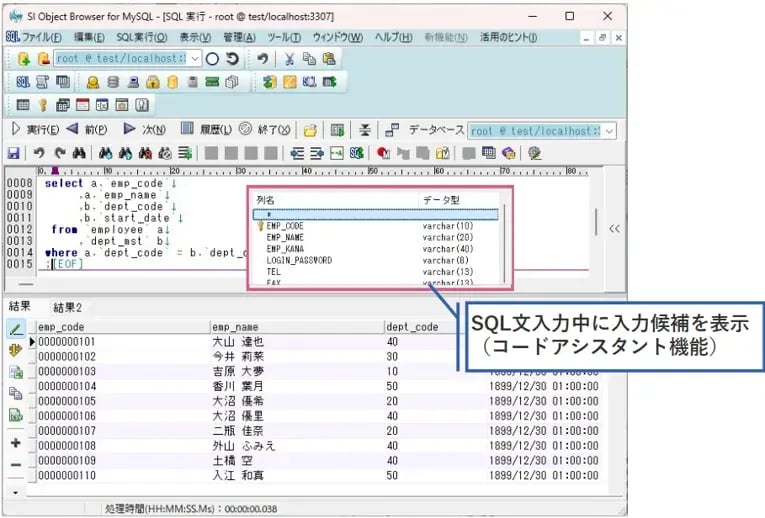Select result row with emp_code 0000000104
The height and width of the screenshot is (518, 765).
67,385
